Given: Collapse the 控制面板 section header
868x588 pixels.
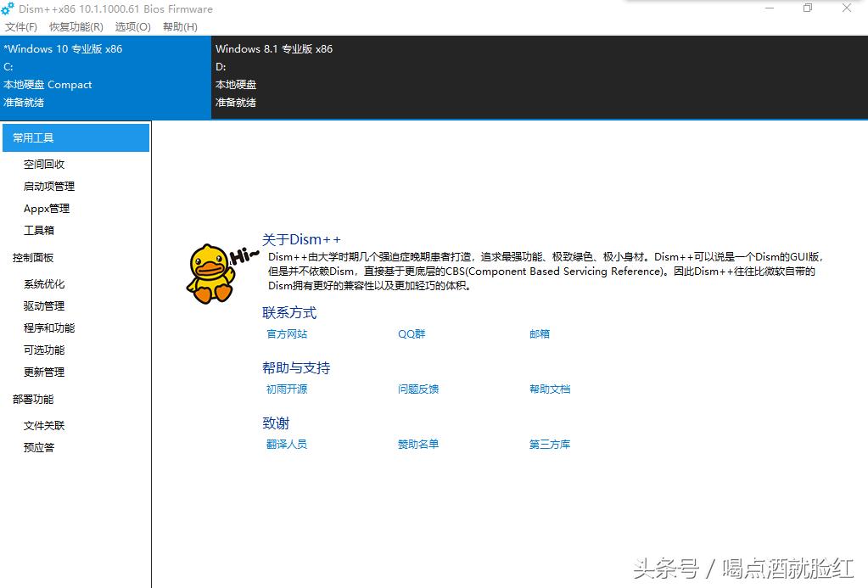Looking at the screenshot, I should coord(32,257).
